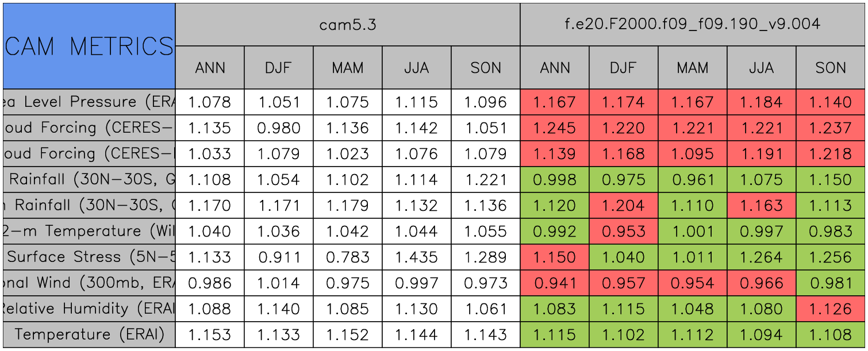868x351 pixels.
Task: Click the white cell showing 1.078
Action: 210,102
